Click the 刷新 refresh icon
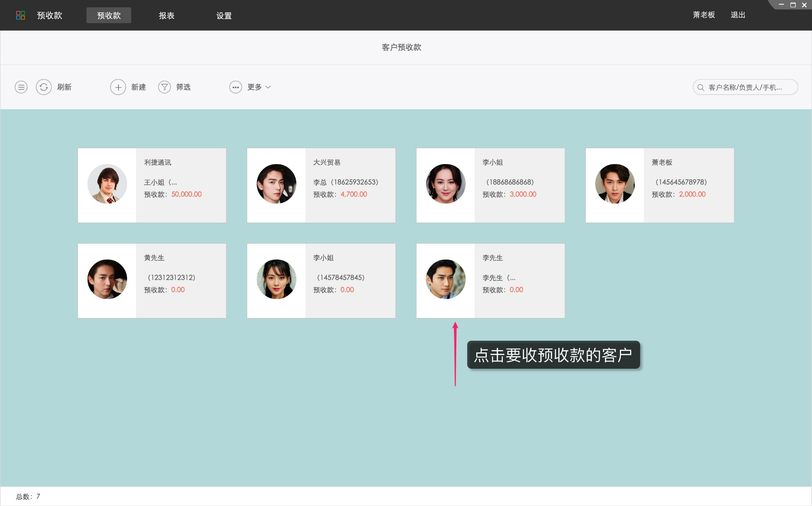 click(44, 87)
